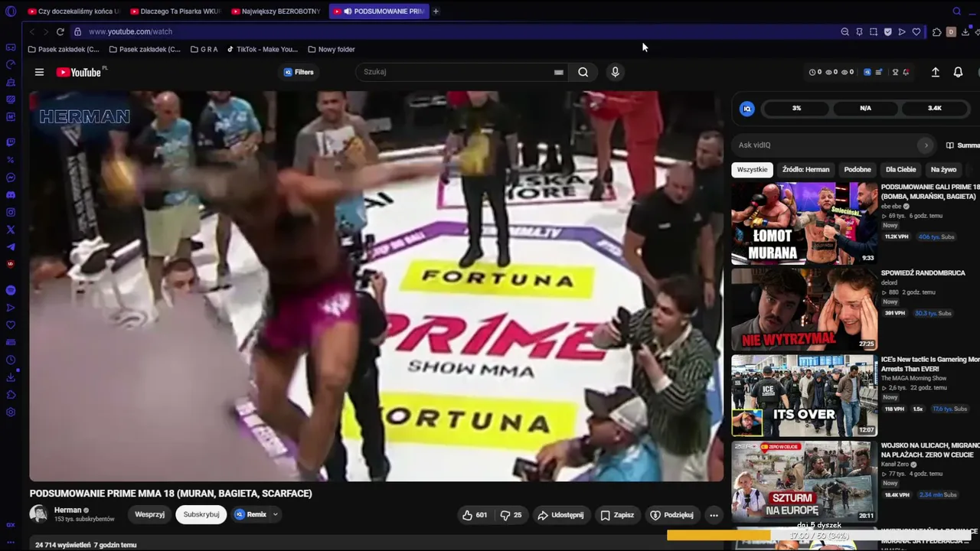Open the more actions three-dot menu
The height and width of the screenshot is (551, 980).
[714, 515]
